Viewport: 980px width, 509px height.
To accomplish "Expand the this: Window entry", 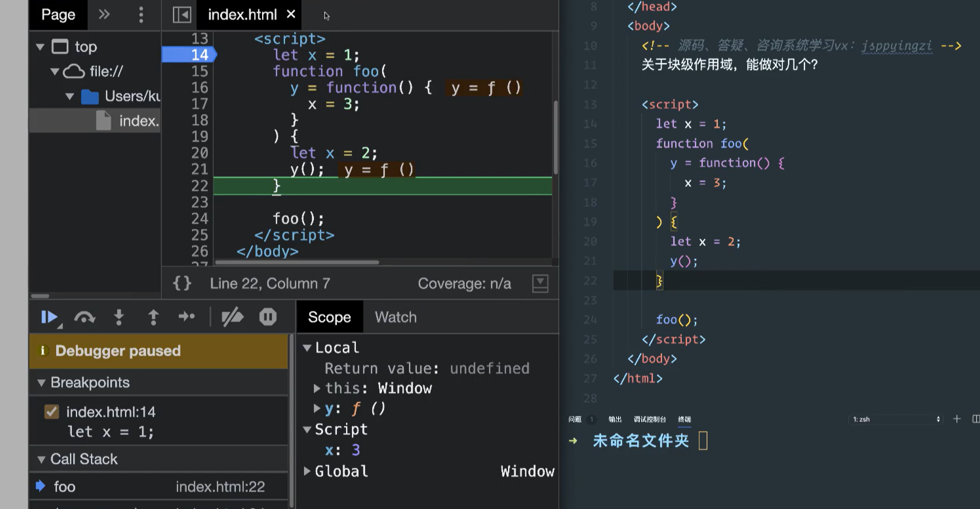I will pyautogui.click(x=317, y=388).
